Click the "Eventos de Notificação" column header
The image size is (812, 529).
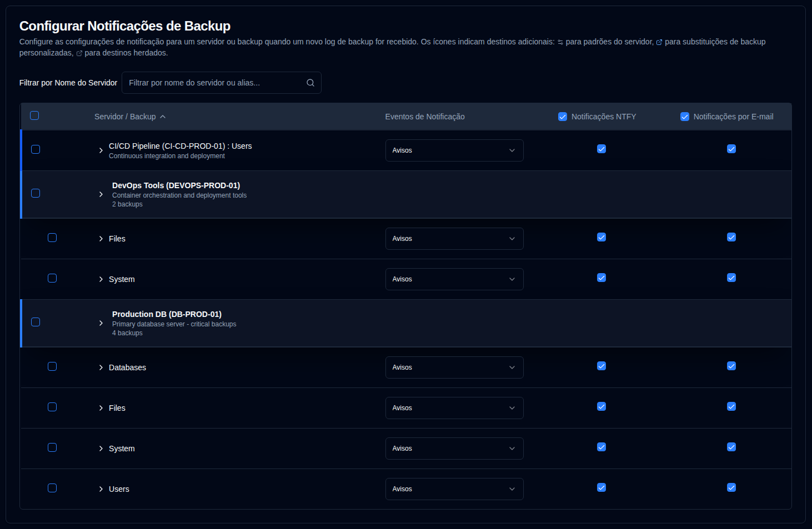(x=425, y=117)
